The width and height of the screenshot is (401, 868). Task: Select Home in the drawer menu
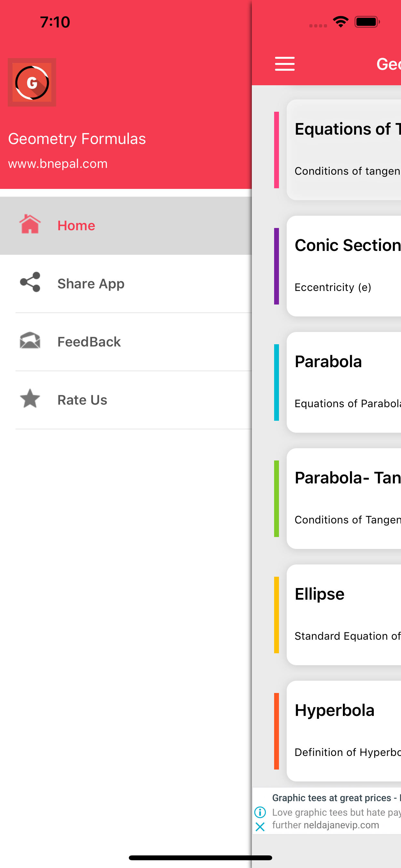76,225
